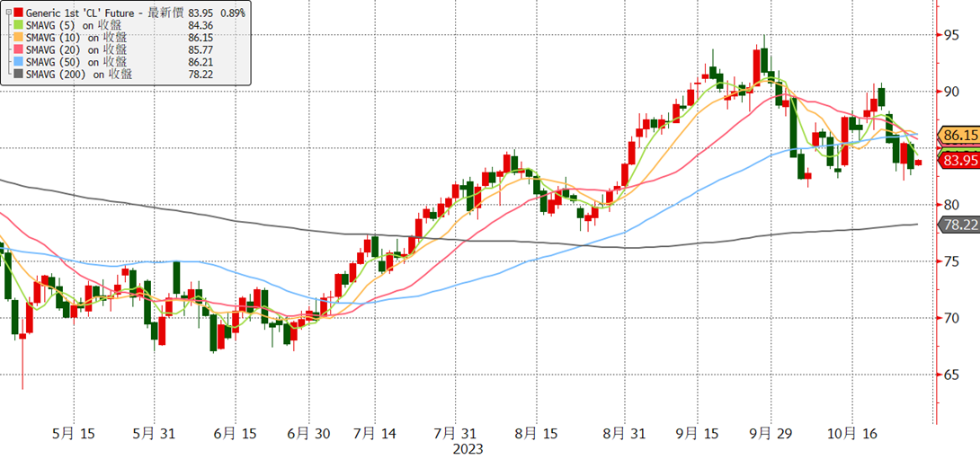Click the 95 price level on the y-axis
Viewport: 980px width, 459px height.
point(950,34)
